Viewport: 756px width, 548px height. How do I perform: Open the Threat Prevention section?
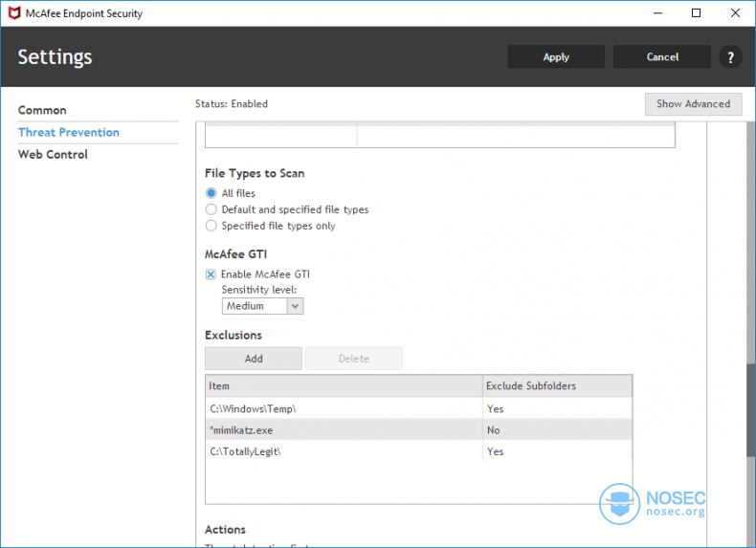pos(69,133)
